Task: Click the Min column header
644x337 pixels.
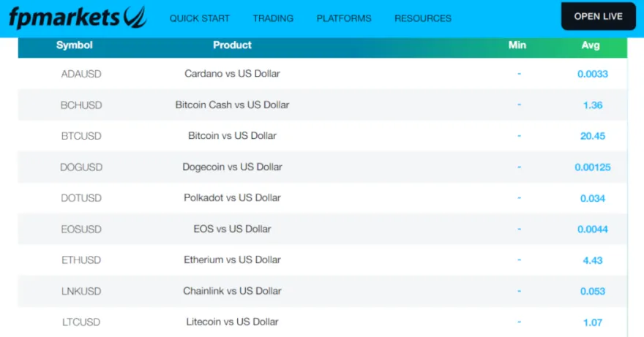Action: point(517,45)
